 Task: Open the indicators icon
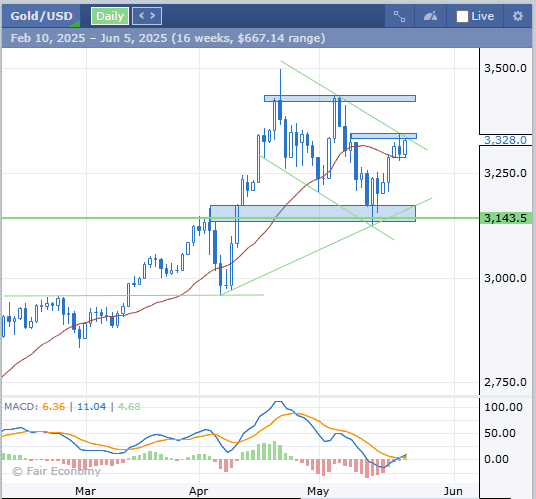click(430, 16)
